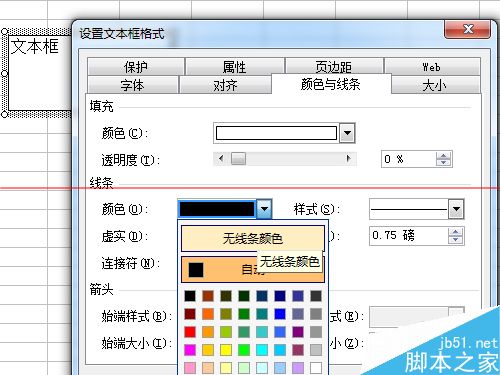Pick the orange swatch in second row
Screen dimensions: 500x375
(208, 314)
